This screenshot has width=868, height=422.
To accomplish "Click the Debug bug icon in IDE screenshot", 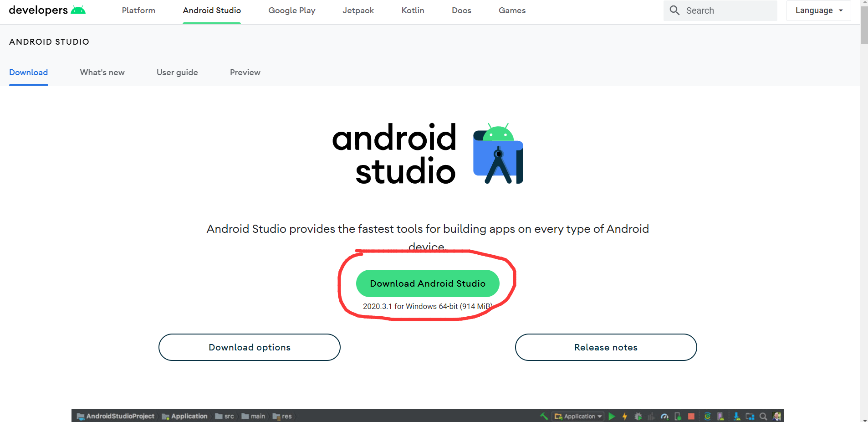I will (x=638, y=416).
